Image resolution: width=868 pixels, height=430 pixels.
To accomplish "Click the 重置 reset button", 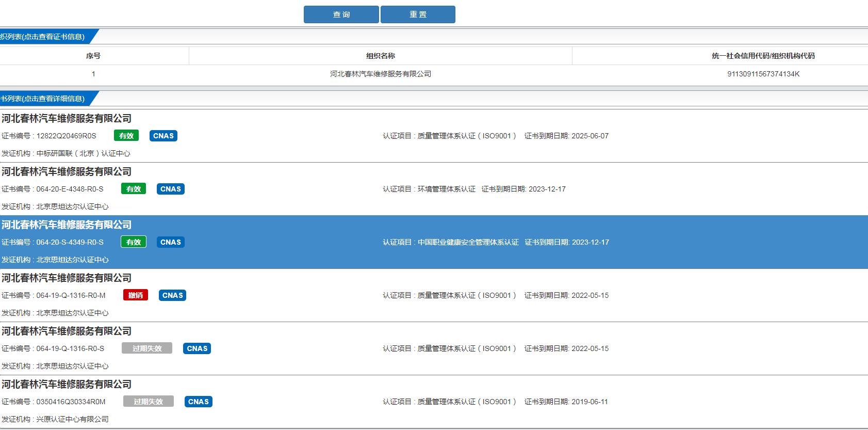I will click(418, 14).
